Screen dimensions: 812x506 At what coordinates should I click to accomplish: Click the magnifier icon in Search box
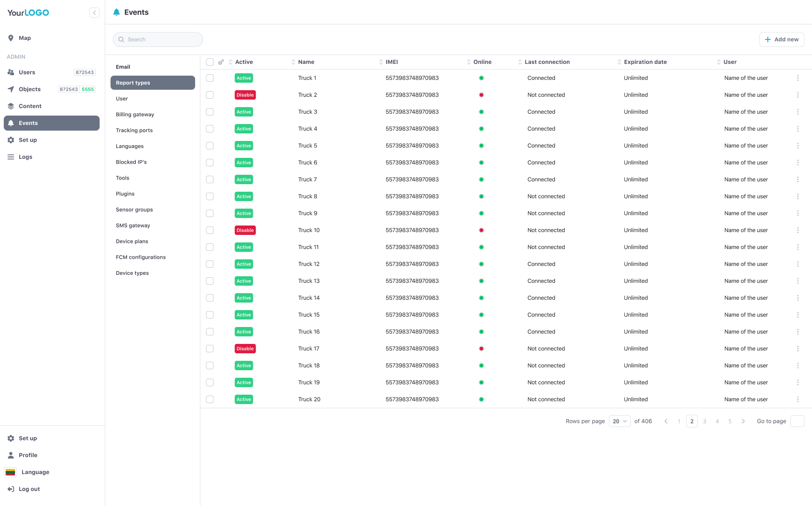[x=121, y=39]
